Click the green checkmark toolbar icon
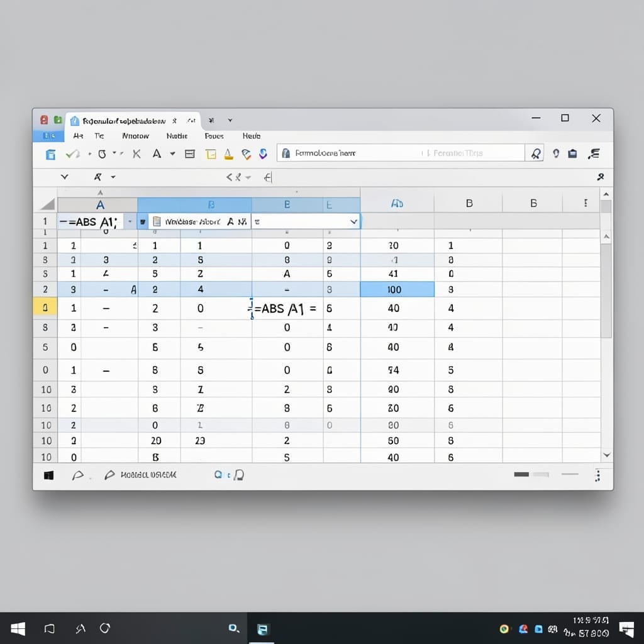The height and width of the screenshot is (644, 644). [x=72, y=154]
